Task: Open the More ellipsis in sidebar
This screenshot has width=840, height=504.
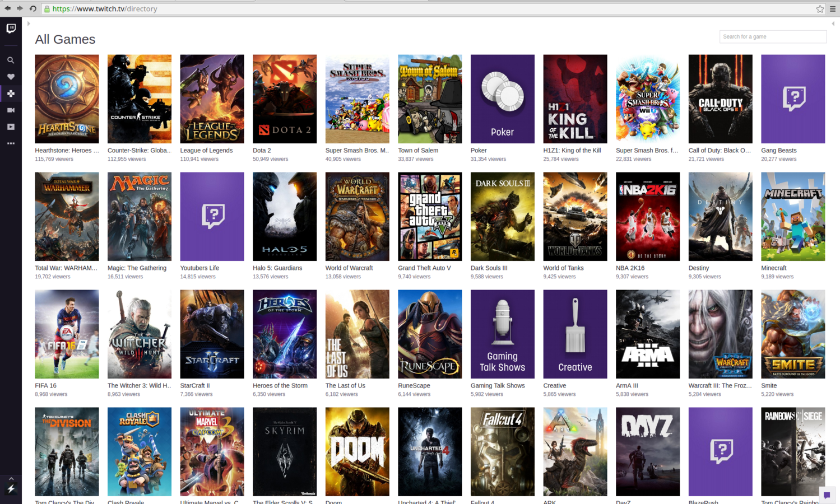Action: [x=11, y=143]
